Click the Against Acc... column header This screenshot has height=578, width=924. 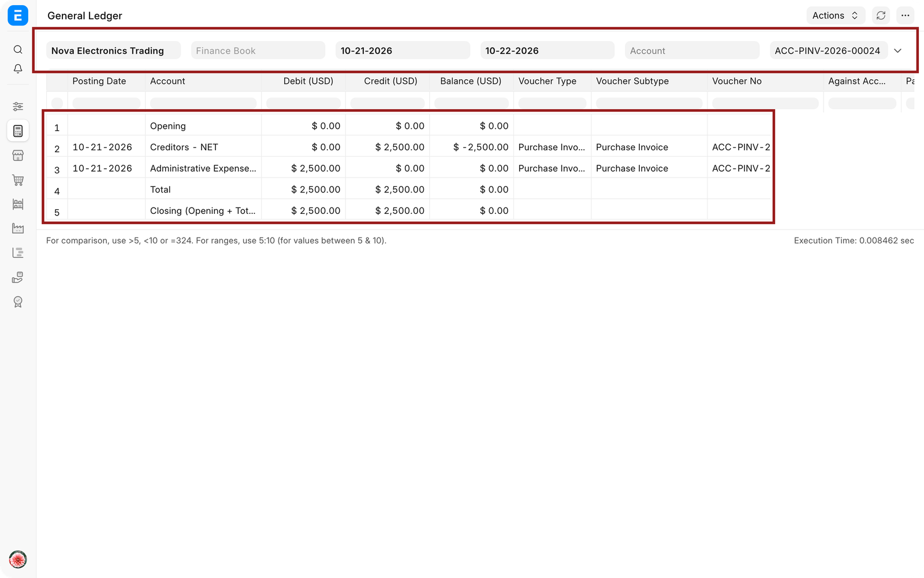(x=862, y=81)
